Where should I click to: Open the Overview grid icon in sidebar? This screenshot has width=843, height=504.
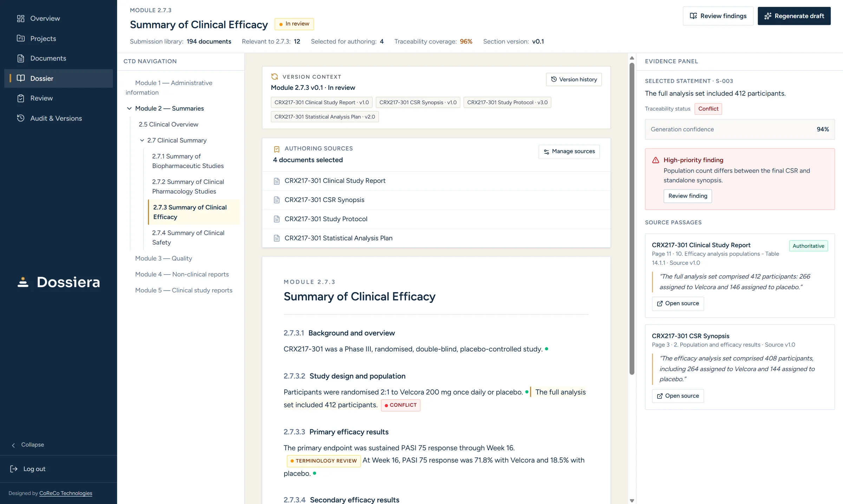[21, 19]
